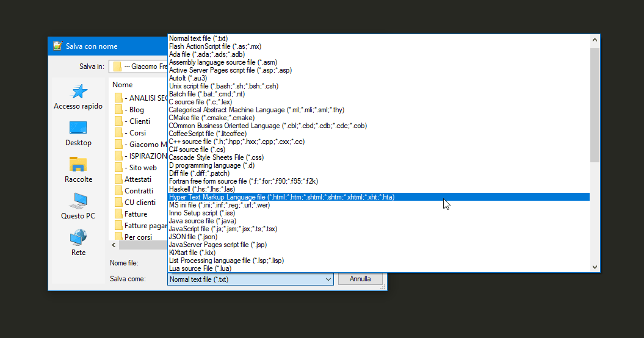Click the Annulla button
Viewport: 644px width, 338px height.
click(360, 279)
